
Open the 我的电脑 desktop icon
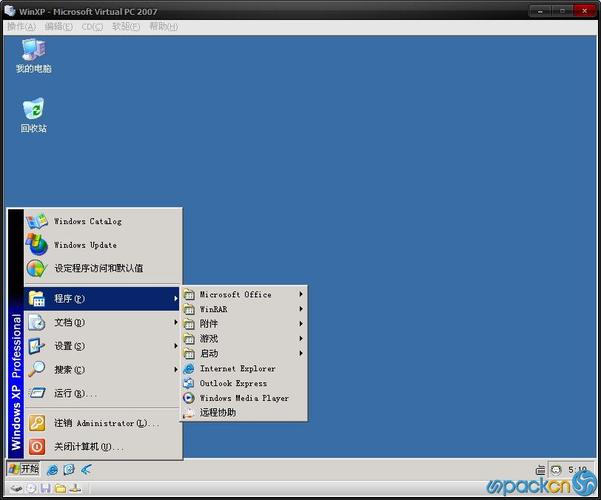pos(33,53)
